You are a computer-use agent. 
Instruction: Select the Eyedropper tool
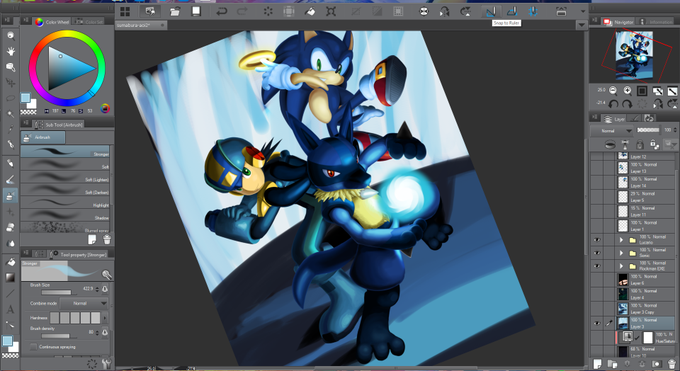[10, 129]
